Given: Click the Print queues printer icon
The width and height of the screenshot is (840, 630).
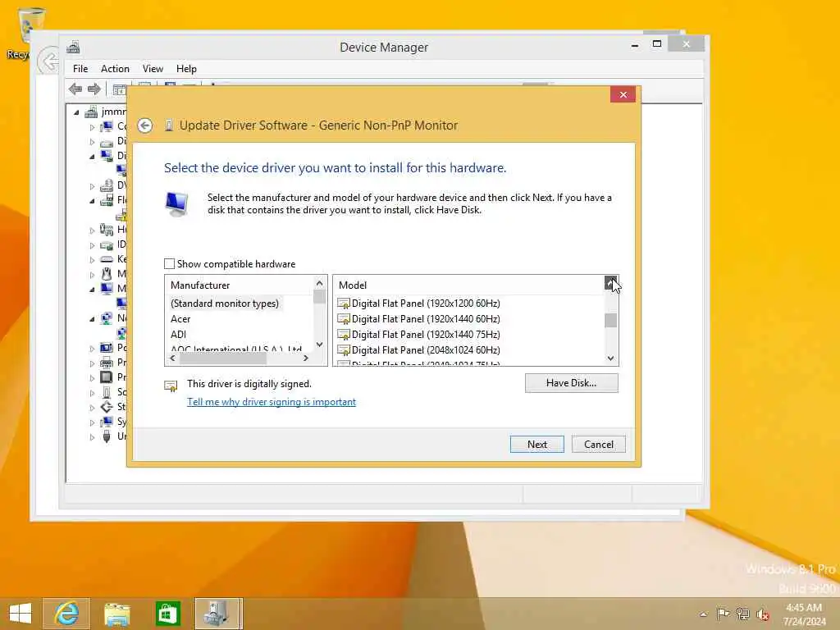Looking at the screenshot, I should click(x=107, y=363).
